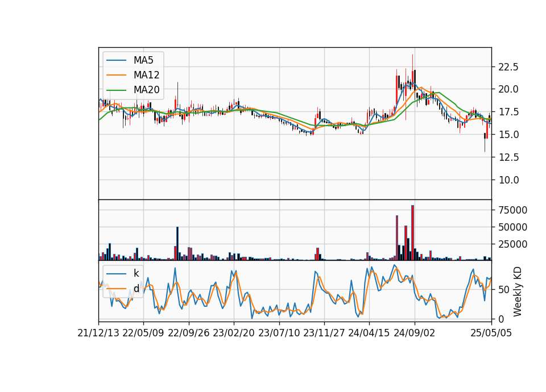This screenshot has height=392, width=546.
Task: Click the 22.5 price axis label
Action: point(508,67)
